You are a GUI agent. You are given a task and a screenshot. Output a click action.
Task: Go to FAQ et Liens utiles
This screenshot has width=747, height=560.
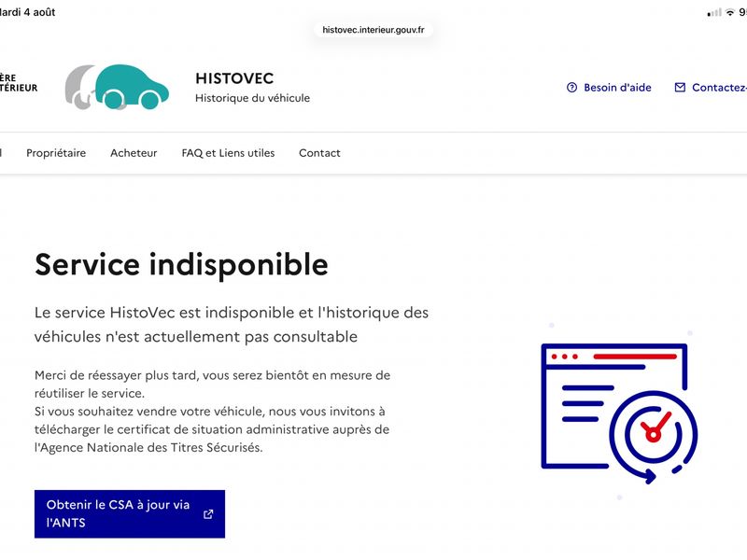pyautogui.click(x=228, y=153)
